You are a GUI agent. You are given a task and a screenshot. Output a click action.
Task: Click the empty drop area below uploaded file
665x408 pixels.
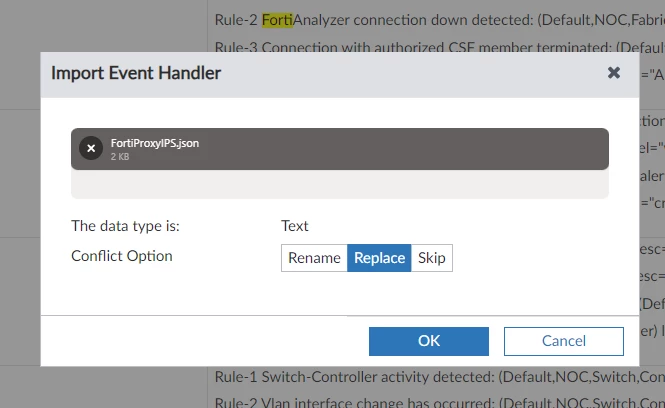pyautogui.click(x=340, y=184)
